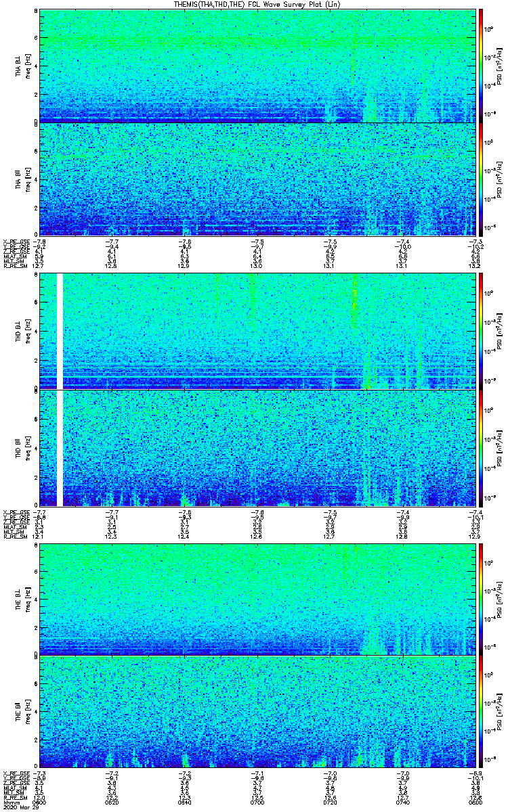Click the "THE B⊥ freq [Hz]" axis label
This screenshot has width=508, height=812.
22,598
